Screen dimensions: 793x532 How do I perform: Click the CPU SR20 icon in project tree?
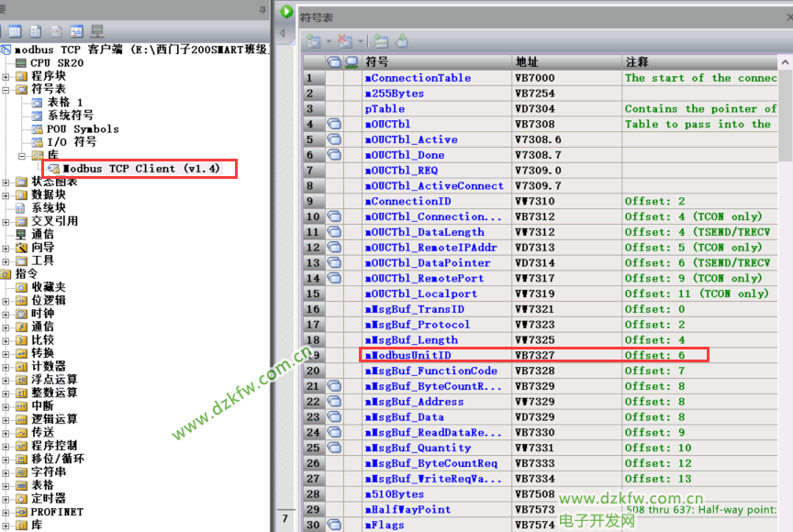(x=21, y=63)
